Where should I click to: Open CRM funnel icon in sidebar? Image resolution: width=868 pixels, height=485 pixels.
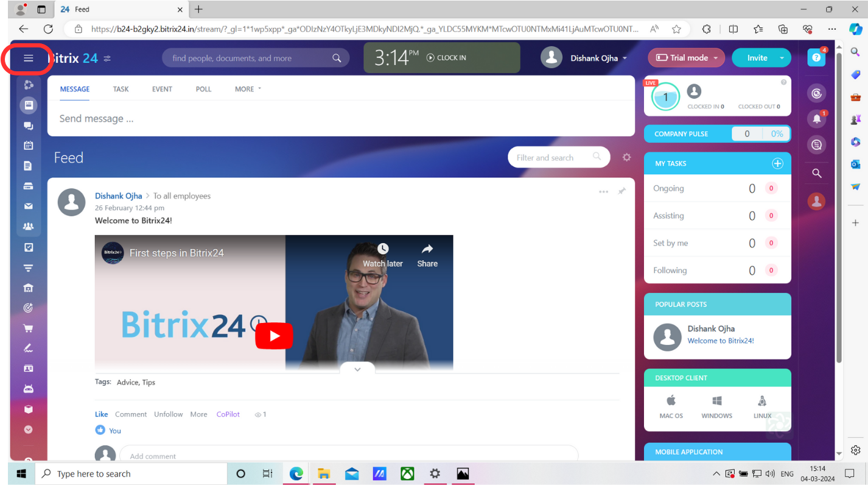pyautogui.click(x=28, y=267)
